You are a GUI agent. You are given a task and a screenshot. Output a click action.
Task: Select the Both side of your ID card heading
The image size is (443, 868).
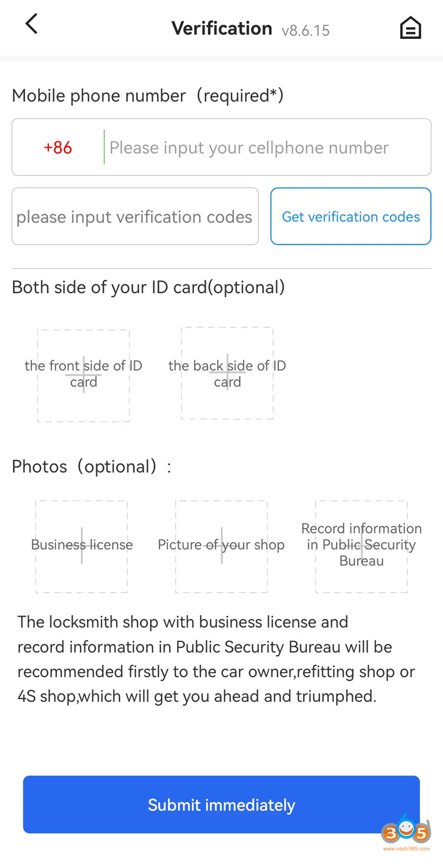pos(148,287)
